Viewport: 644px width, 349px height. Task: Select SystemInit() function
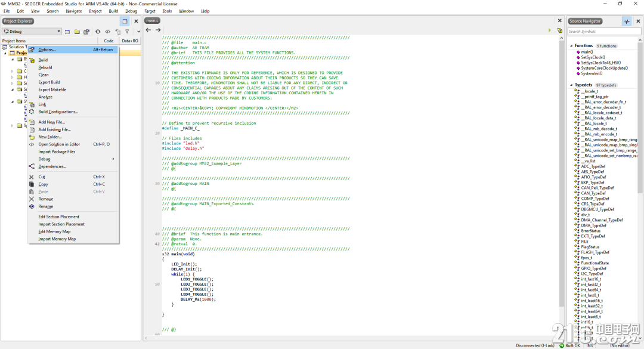(x=592, y=73)
